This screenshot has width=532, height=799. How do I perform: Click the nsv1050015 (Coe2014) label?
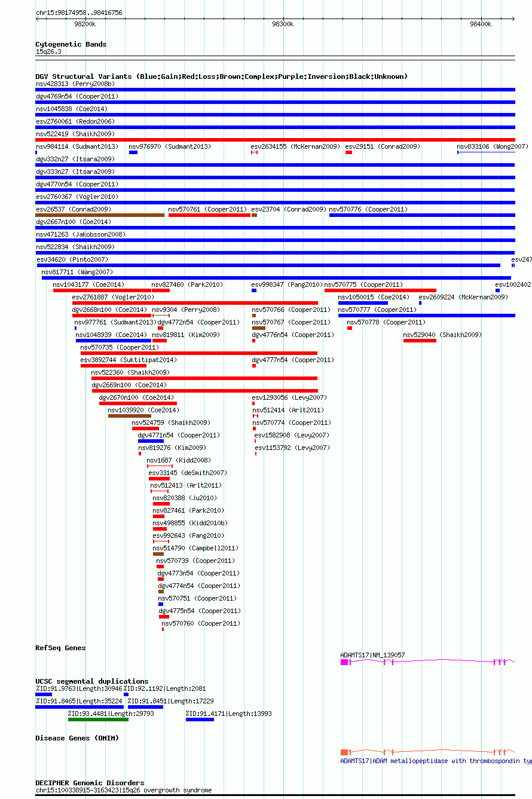(x=374, y=297)
